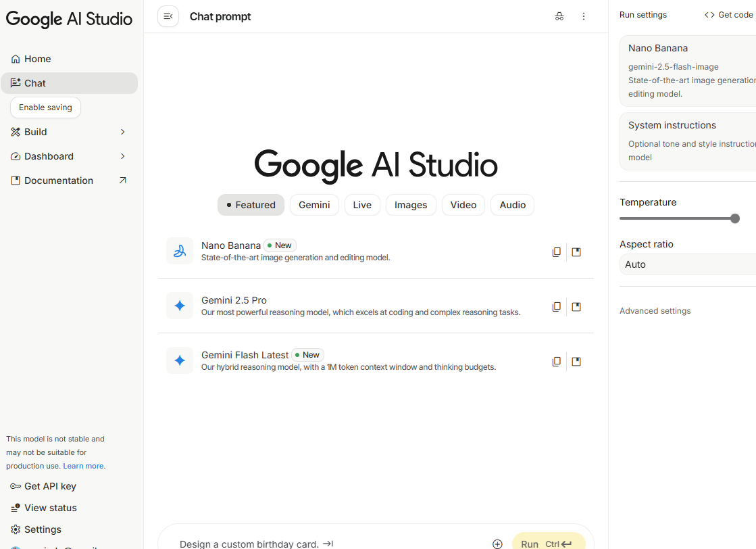Screen dimensions: 756x549
Task: Toggle temporary incognito chat icon
Action: coord(559,16)
